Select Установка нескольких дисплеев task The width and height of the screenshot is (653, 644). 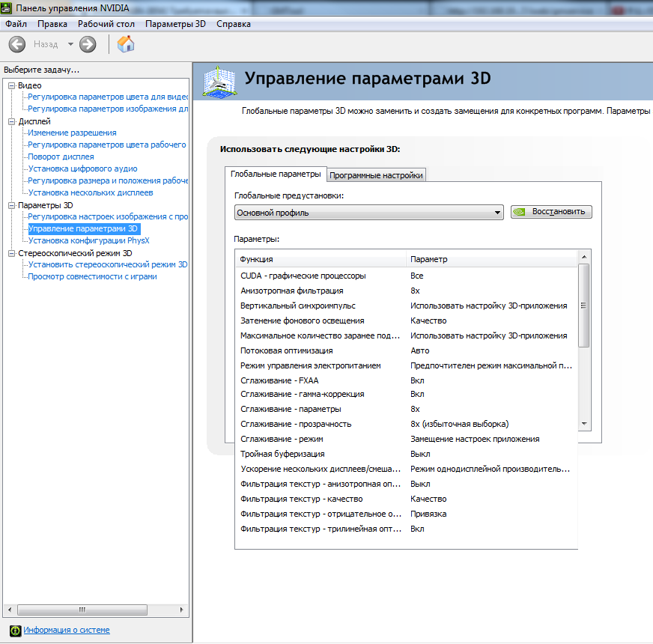[x=91, y=193]
